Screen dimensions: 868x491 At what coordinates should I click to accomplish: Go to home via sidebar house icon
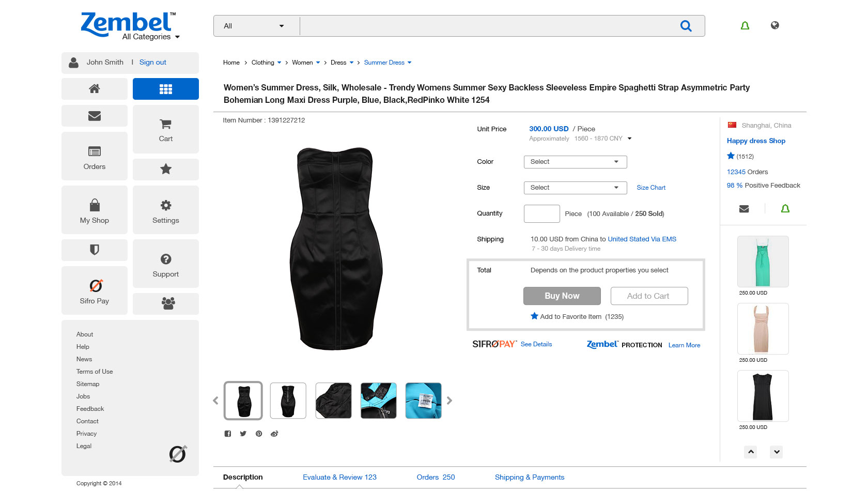pos(94,89)
